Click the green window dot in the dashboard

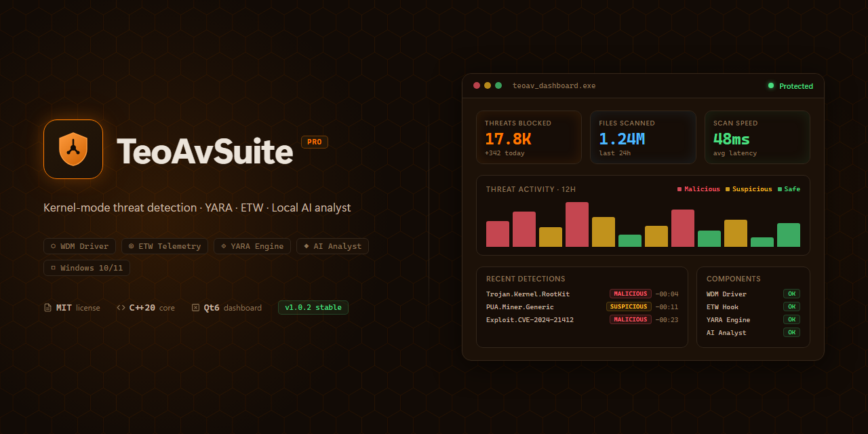(x=498, y=85)
